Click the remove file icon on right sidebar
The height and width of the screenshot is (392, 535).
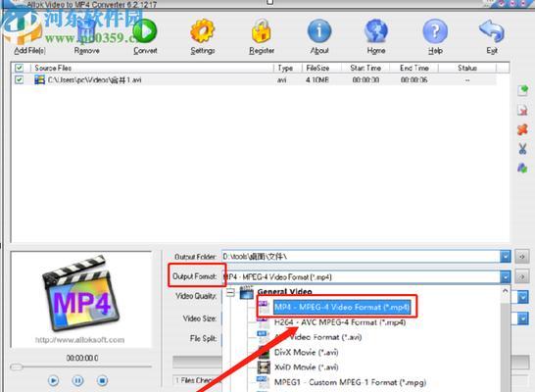click(x=522, y=110)
